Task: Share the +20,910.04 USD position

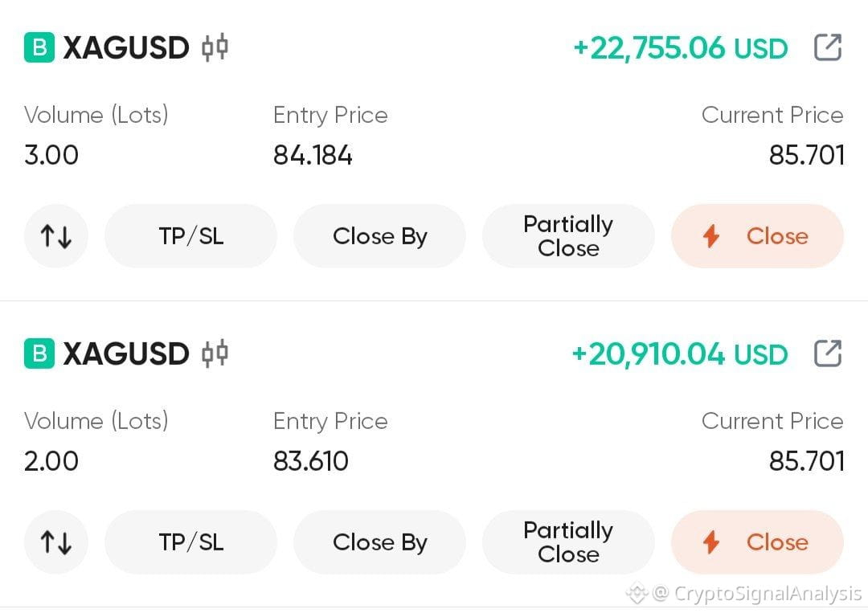Action: [x=828, y=353]
